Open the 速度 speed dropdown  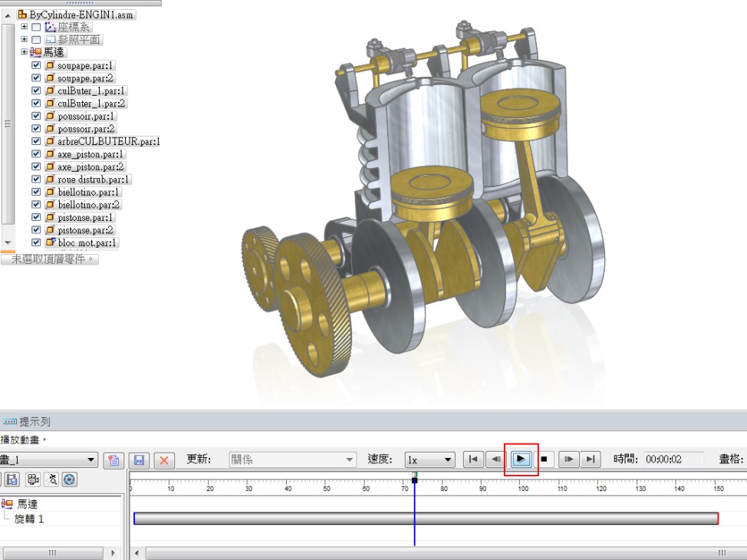pyautogui.click(x=430, y=460)
